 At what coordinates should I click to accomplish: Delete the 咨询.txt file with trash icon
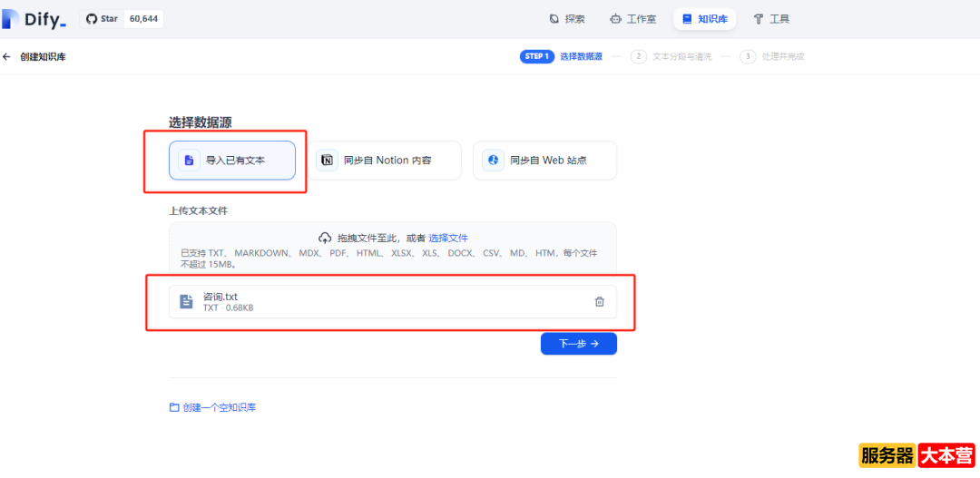pos(599,302)
